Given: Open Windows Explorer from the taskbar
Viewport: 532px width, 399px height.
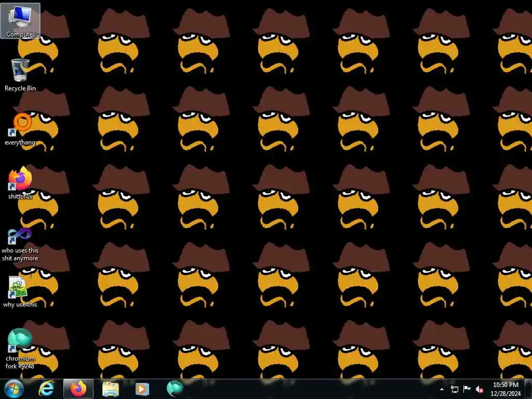Looking at the screenshot, I should point(111,389).
